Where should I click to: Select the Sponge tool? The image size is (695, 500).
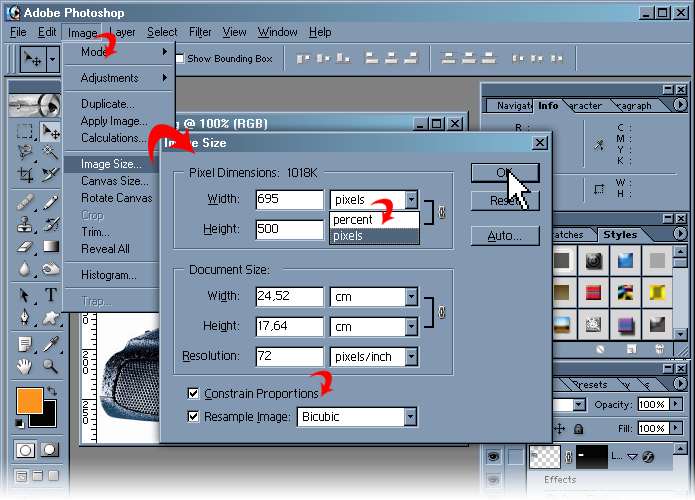(x=50, y=269)
